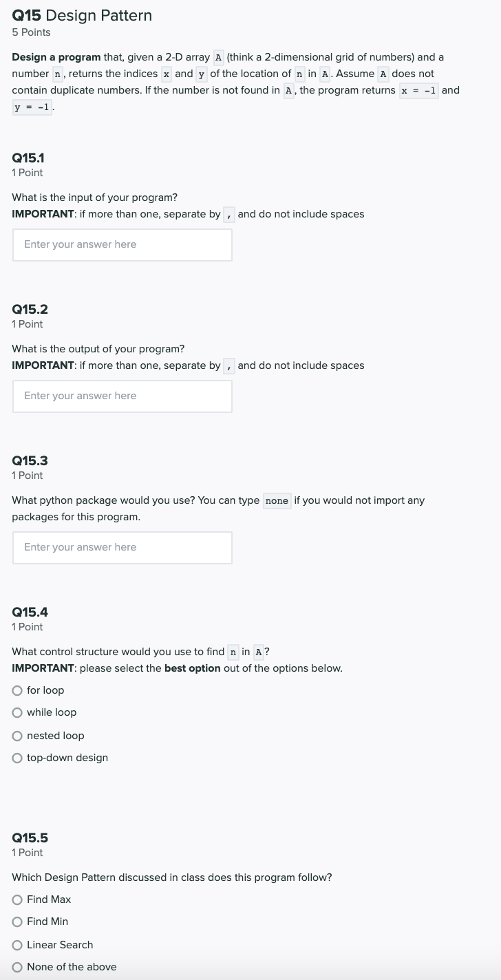Choose 'Linear Search' in Q15.5
Viewport: 501px width, 980px height.
17,945
